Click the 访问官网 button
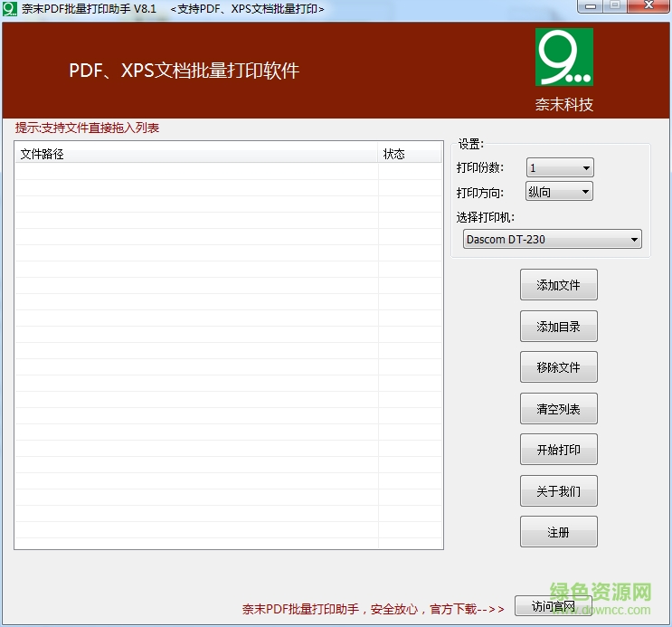 pos(554,606)
